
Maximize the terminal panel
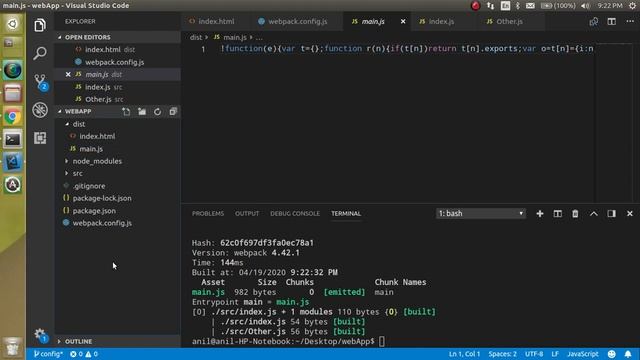593,213
